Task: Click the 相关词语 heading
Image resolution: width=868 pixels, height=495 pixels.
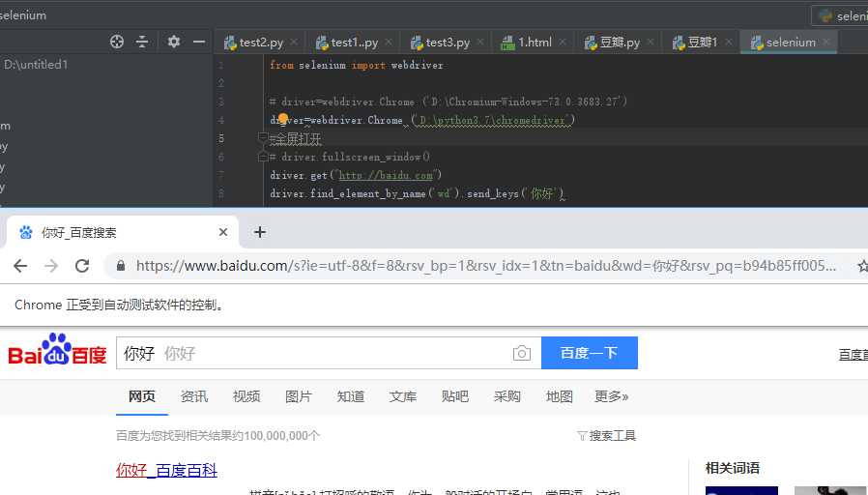Action: tap(733, 468)
